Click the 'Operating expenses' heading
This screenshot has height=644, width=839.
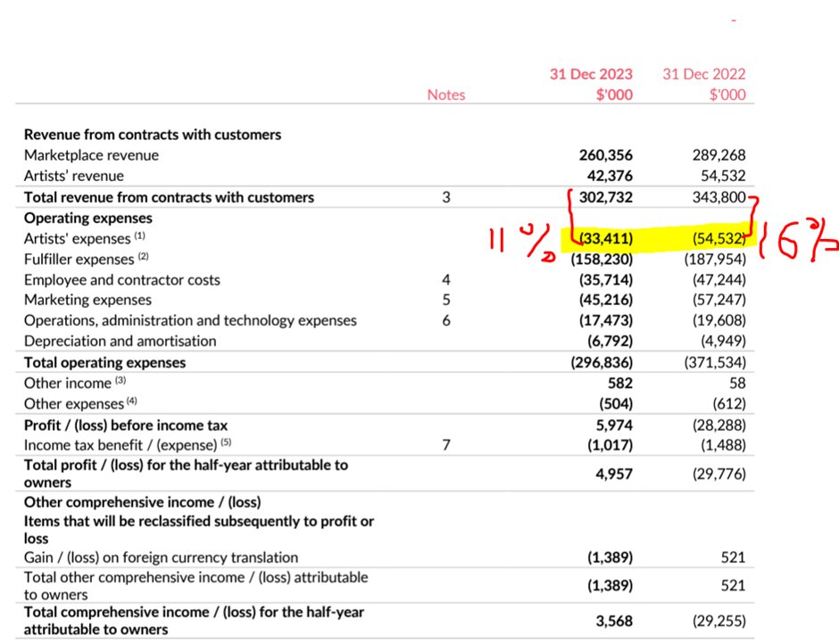click(88, 218)
